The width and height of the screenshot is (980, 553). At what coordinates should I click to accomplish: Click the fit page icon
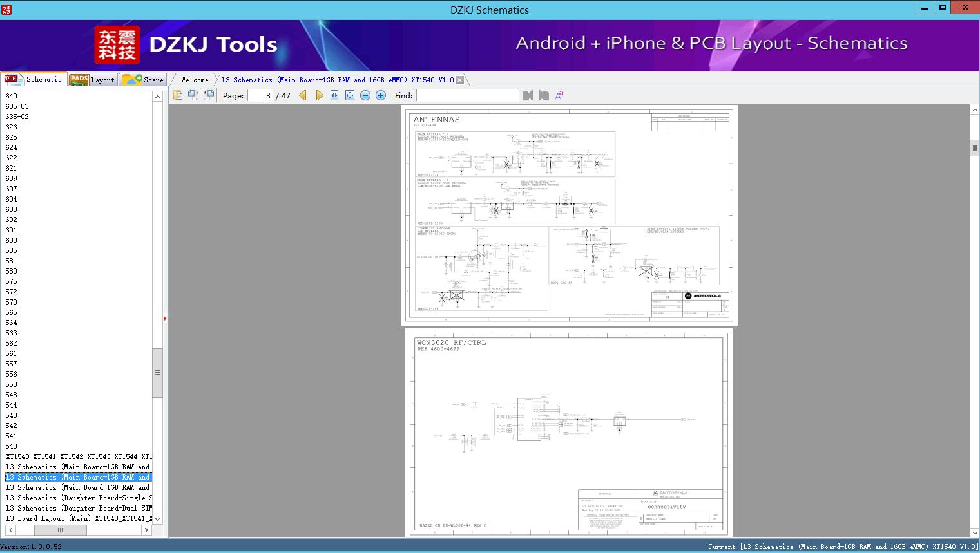[x=350, y=95]
